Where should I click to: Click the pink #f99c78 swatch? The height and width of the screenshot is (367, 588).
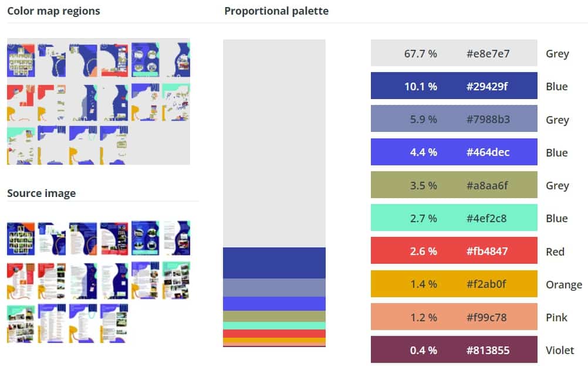point(454,317)
